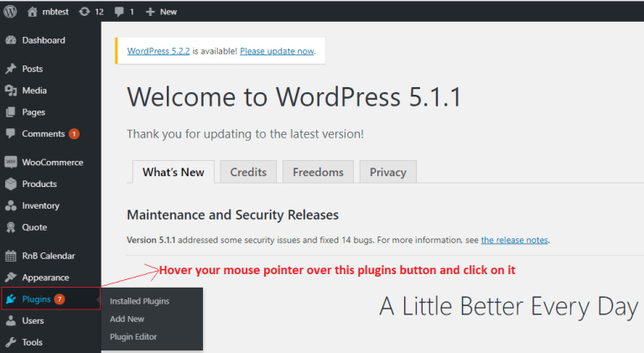Open WooCommerce menu label
This screenshot has height=353, width=644.
[x=53, y=162]
